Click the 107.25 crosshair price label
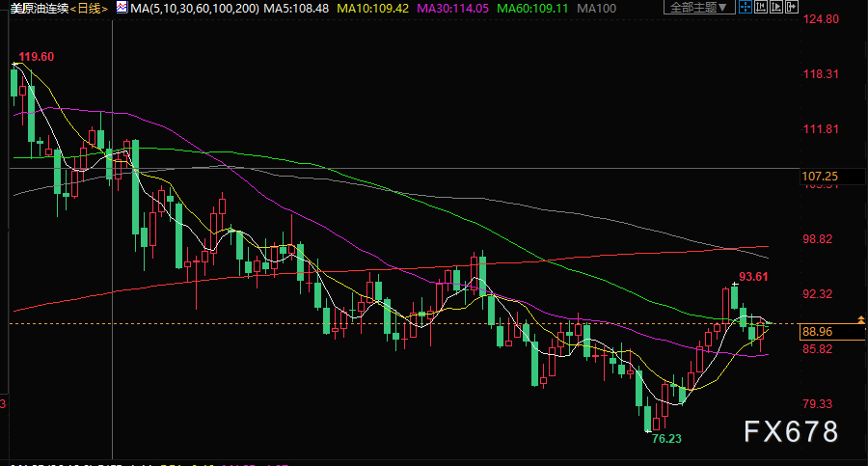The image size is (868, 466). click(x=822, y=177)
